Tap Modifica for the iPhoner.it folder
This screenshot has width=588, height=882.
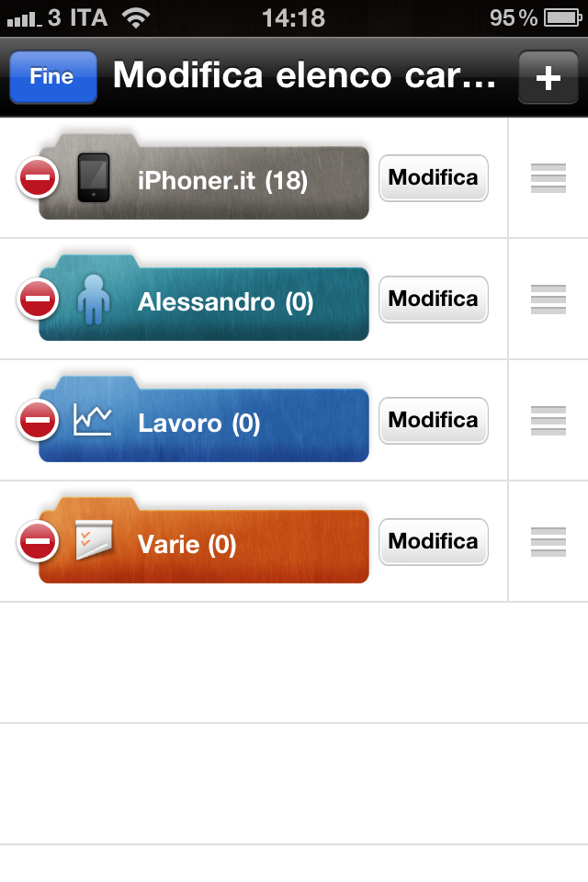pos(434,177)
